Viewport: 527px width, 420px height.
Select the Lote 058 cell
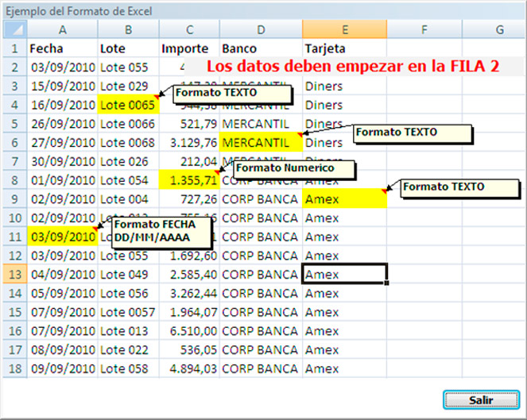pyautogui.click(x=128, y=369)
